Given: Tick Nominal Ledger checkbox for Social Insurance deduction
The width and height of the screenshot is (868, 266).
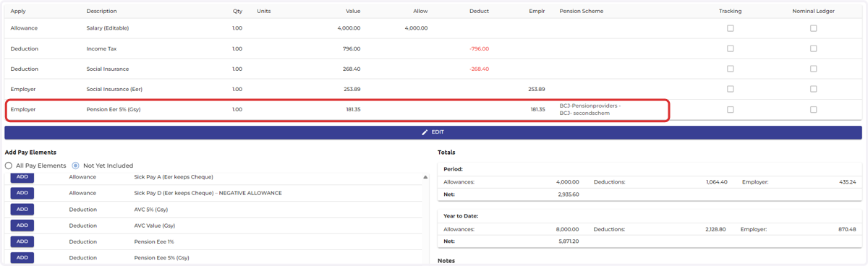Looking at the screenshot, I should pyautogui.click(x=813, y=69).
